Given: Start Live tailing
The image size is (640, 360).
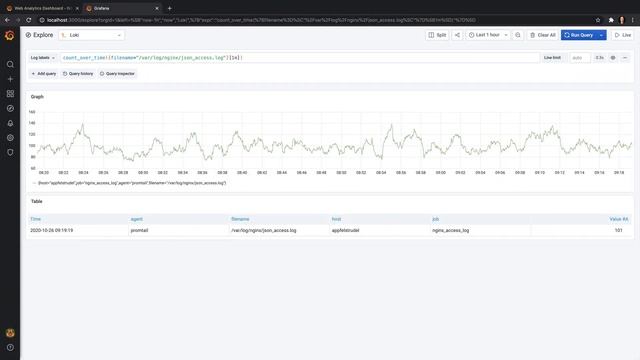Looking at the screenshot, I should point(623,35).
